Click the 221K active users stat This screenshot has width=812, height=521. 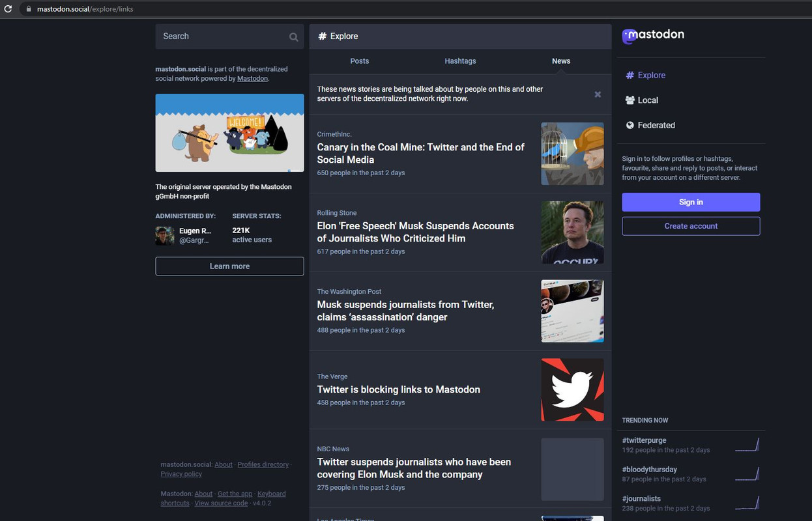click(252, 235)
